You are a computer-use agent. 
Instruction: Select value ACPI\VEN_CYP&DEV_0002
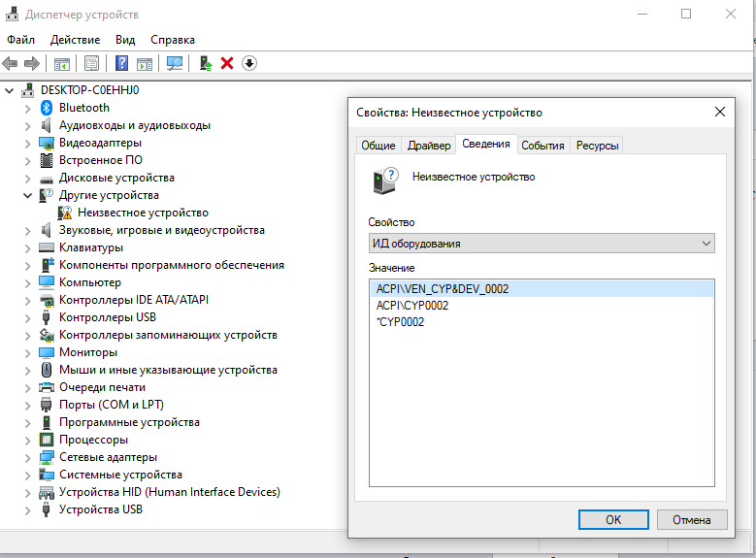pyautogui.click(x=541, y=289)
